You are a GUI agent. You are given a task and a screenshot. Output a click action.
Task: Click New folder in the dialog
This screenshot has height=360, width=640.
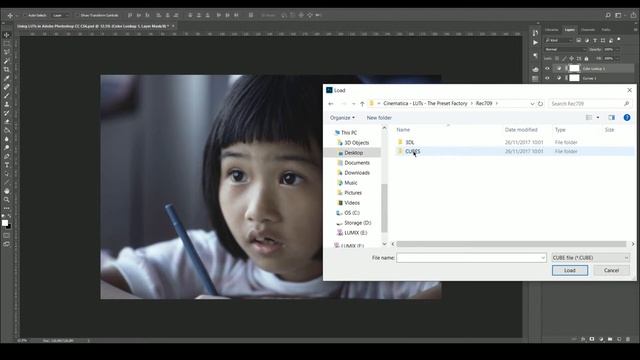pyautogui.click(x=379, y=118)
